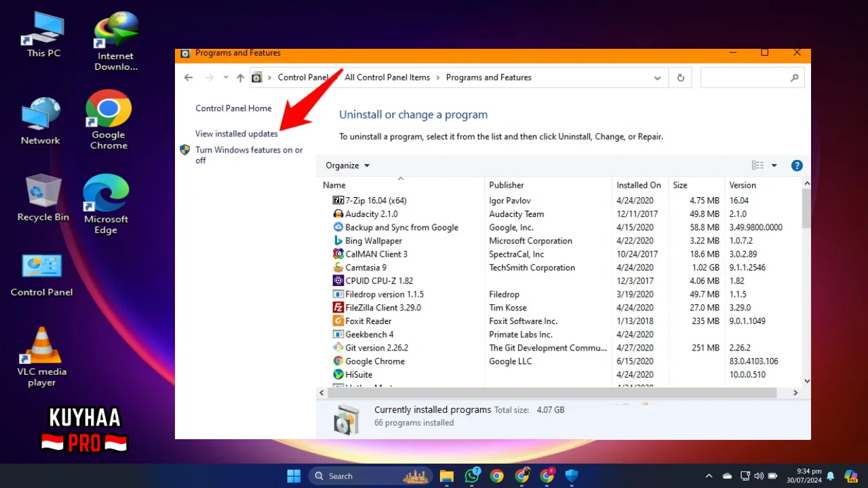Click the vertical scrollbar down arrow
Viewport: 868px width, 488px height.
tap(806, 381)
